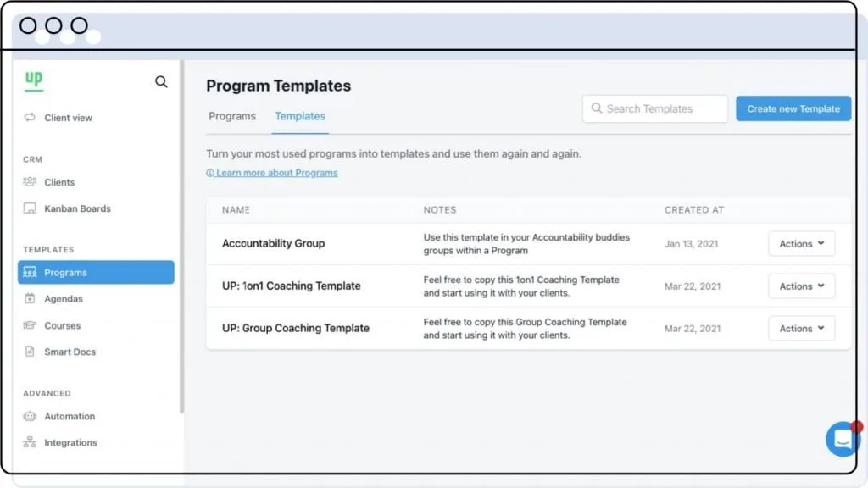Click Create new Template button
This screenshot has height=488, width=868.
tap(793, 108)
